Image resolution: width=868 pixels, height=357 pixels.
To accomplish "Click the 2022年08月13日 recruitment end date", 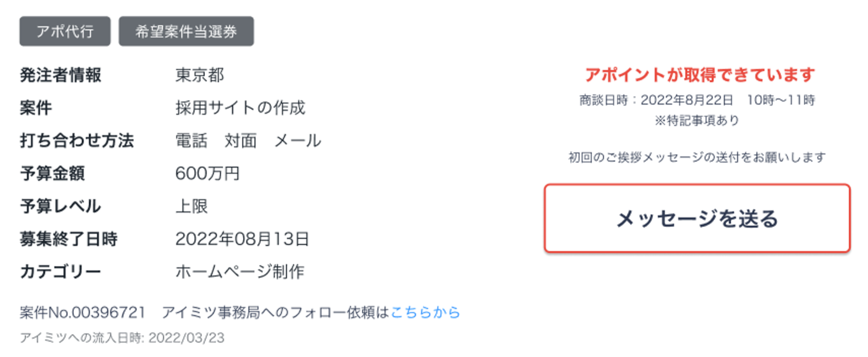I will pyautogui.click(x=242, y=239).
